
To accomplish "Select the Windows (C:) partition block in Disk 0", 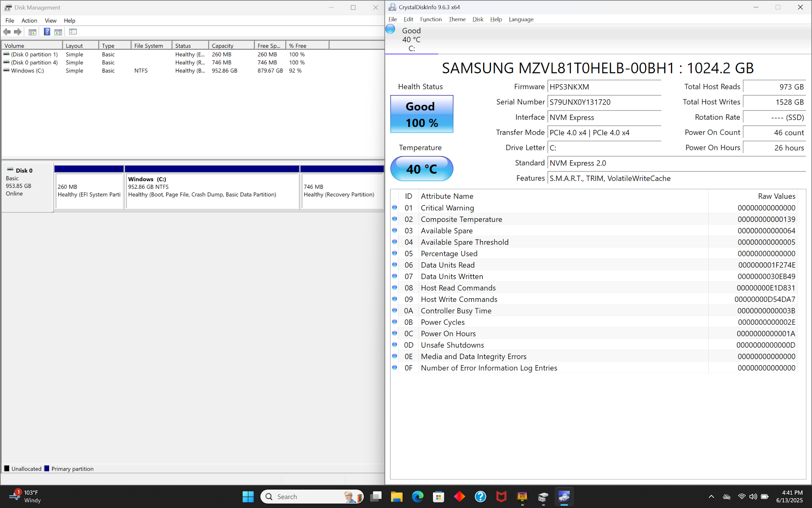I will [212, 187].
